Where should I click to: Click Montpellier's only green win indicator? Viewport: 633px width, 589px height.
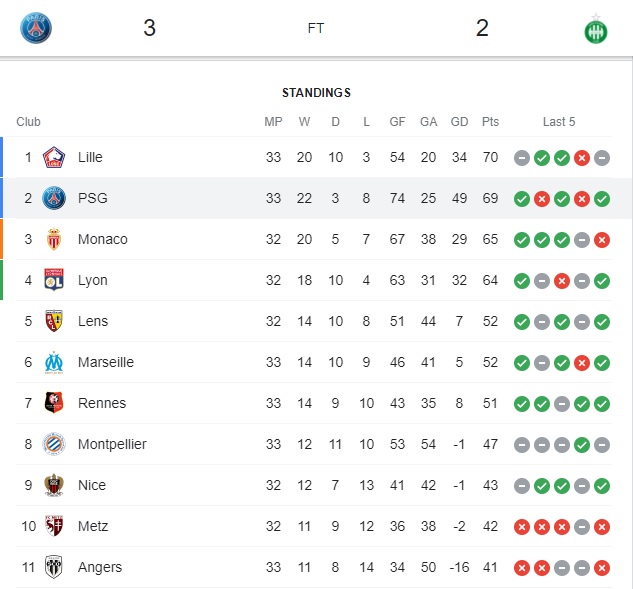point(582,445)
